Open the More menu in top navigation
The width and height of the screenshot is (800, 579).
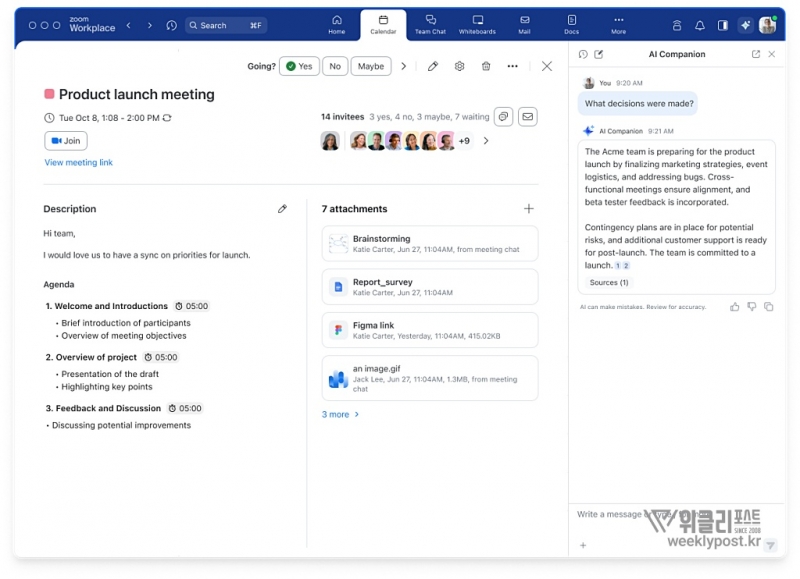pyautogui.click(x=618, y=24)
